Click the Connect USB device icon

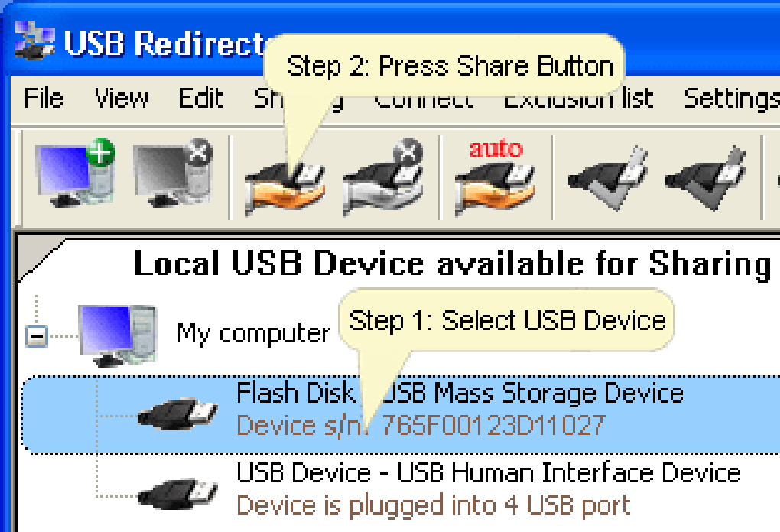pos(607,178)
